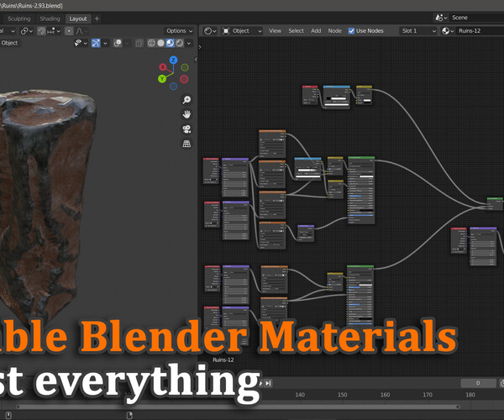Switch to material preview shading mode
Image resolution: width=504 pixels, height=420 pixels.
coord(170,43)
